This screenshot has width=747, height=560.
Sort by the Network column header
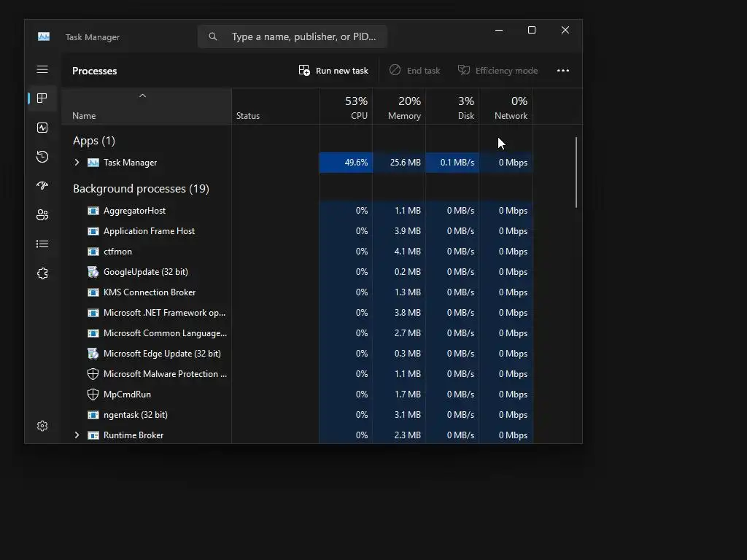tap(506, 106)
